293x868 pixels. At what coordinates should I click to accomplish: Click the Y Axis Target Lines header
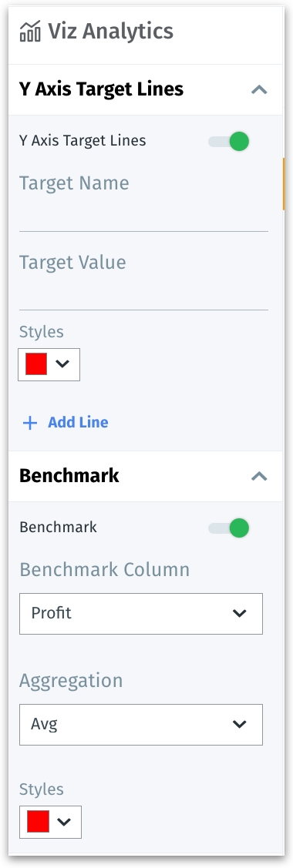[101, 89]
